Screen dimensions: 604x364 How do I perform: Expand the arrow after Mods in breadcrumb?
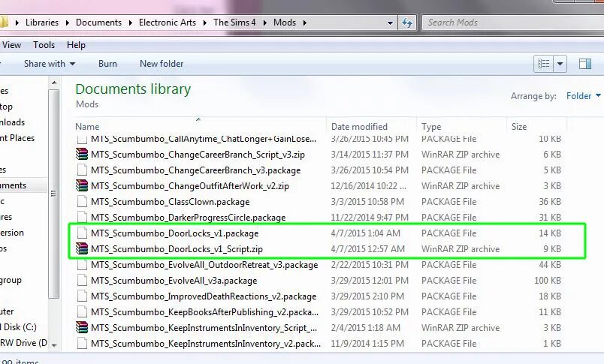click(x=305, y=23)
